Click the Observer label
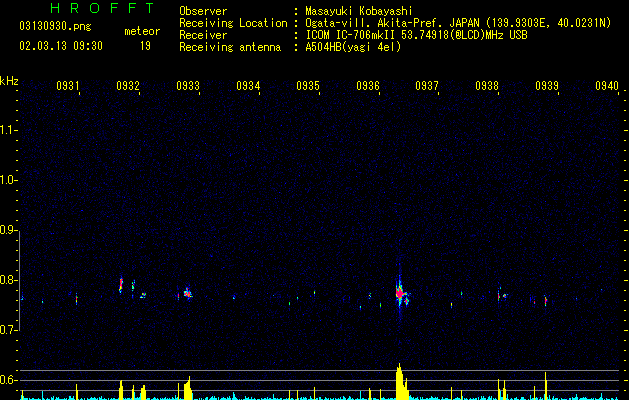The height and width of the screenshot is (400, 629). click(203, 11)
